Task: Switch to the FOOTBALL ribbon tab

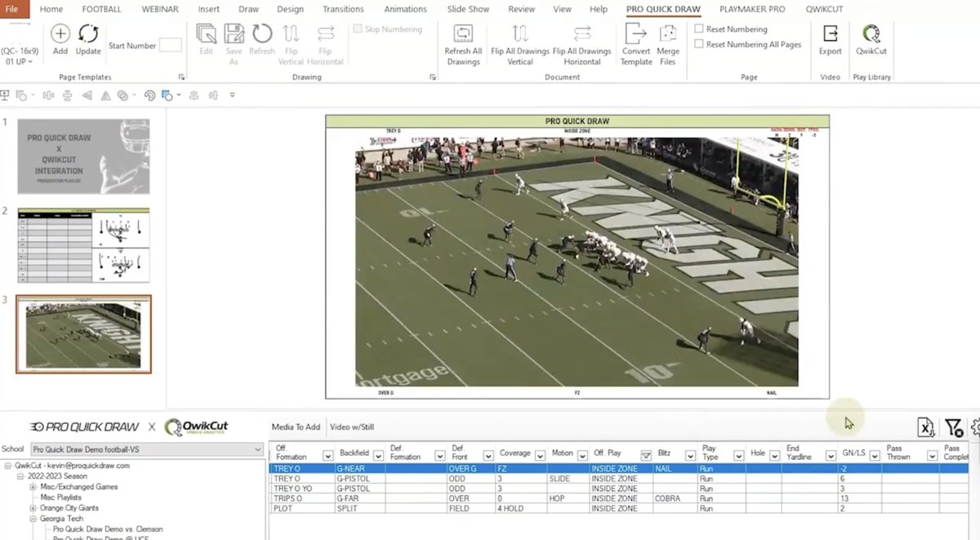Action: (101, 9)
